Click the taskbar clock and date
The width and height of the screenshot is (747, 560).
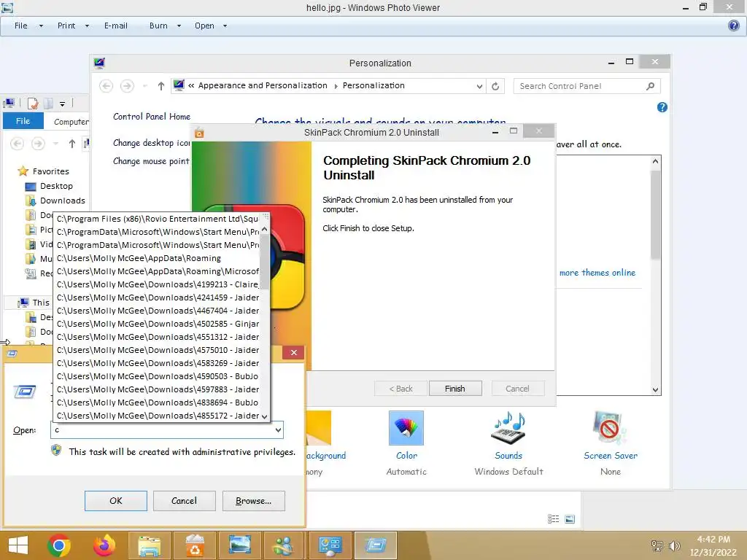point(713,545)
